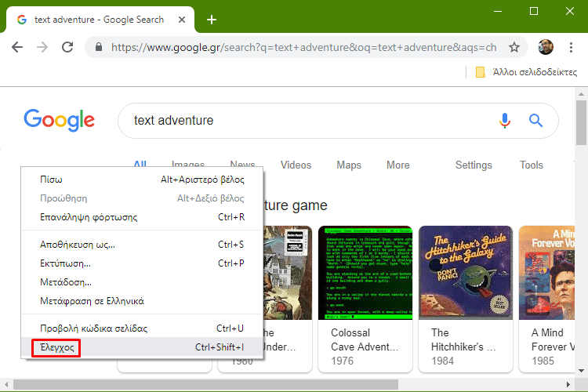Open a new tab with the plus button
The width and height of the screenshot is (588, 392).
point(212,20)
